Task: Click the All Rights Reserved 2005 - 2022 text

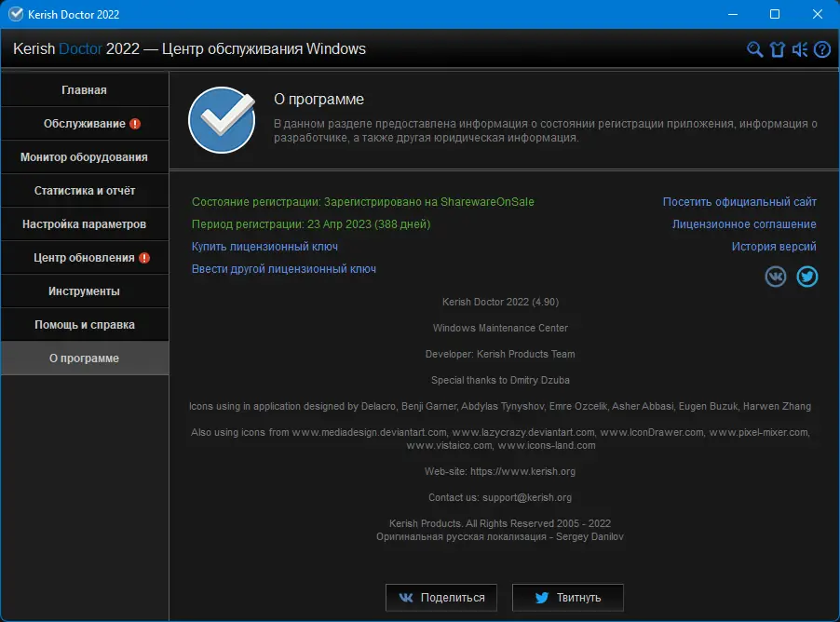Action: click(x=500, y=523)
